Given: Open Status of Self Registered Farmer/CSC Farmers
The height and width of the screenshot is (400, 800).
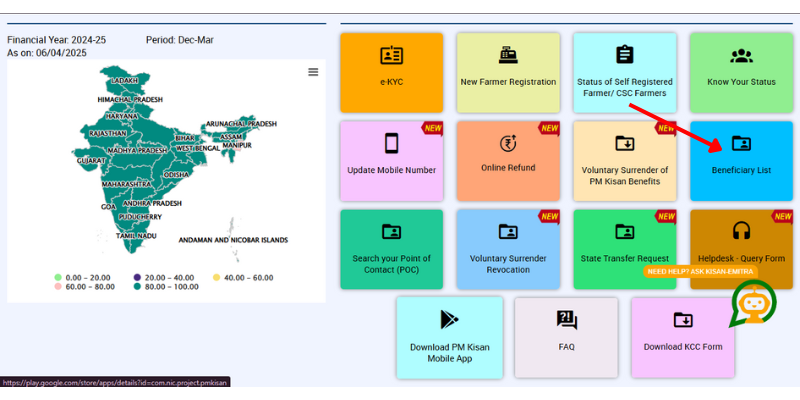Looking at the screenshot, I should pos(624,87).
